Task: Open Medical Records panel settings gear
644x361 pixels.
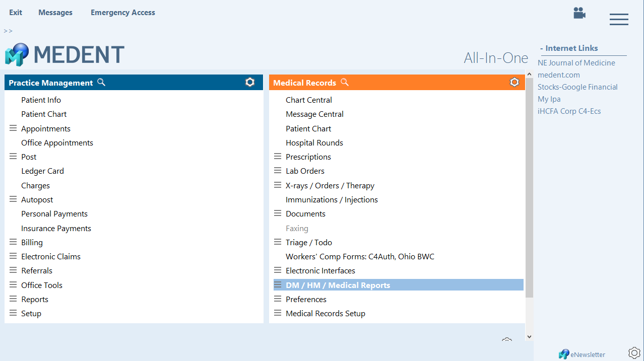Action: pos(514,82)
